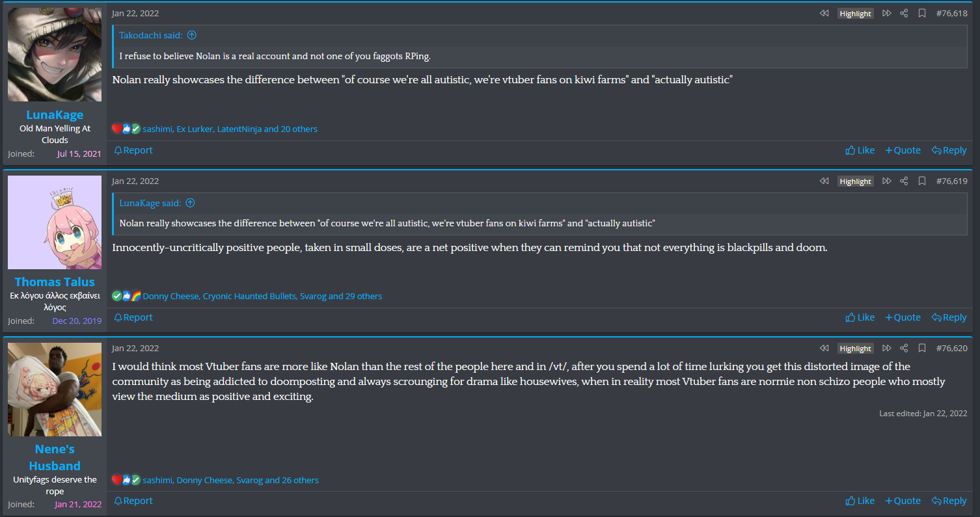Go to next highlight on post #76,618
The height and width of the screenshot is (517, 980).
886,14
